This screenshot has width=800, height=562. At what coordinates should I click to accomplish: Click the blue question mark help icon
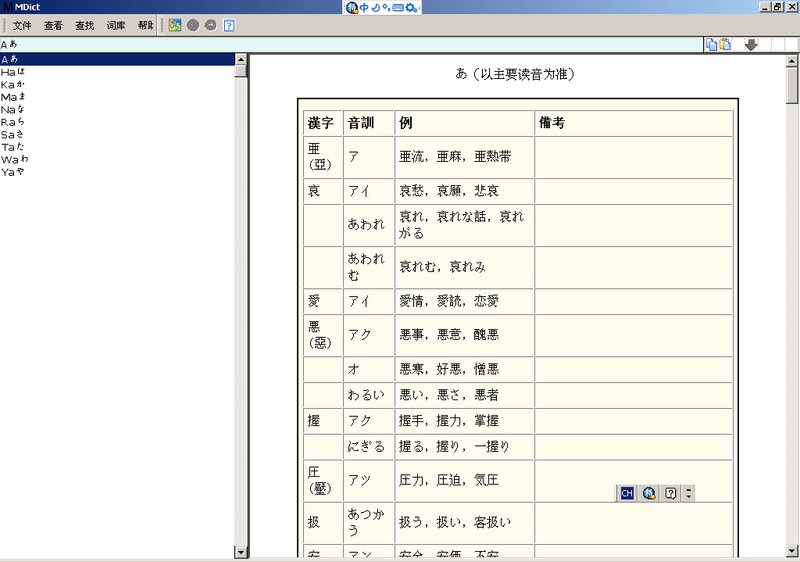[x=229, y=25]
